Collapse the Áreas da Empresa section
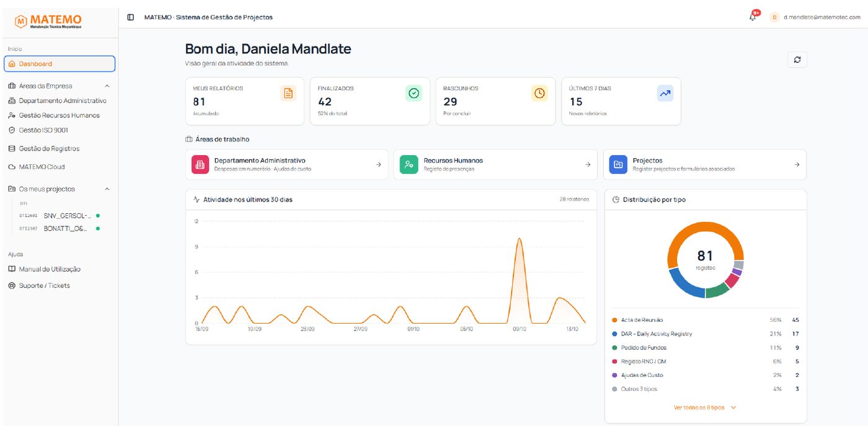Screen dimensions: 868x426 click(107, 86)
